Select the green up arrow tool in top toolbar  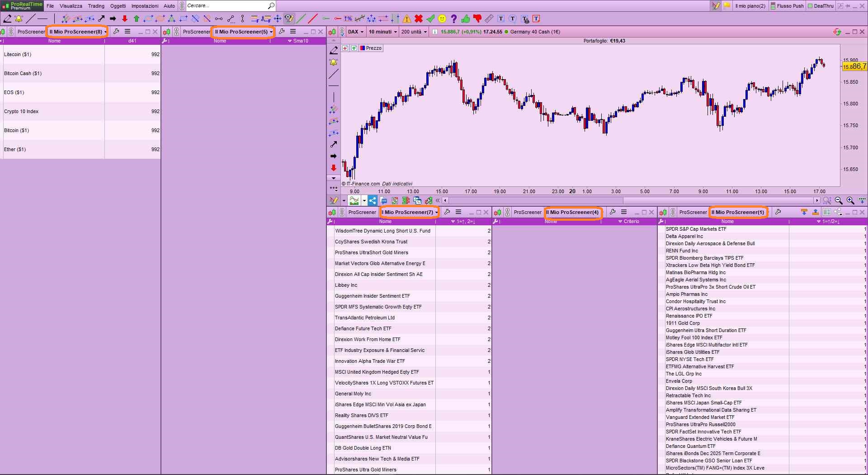point(137,19)
